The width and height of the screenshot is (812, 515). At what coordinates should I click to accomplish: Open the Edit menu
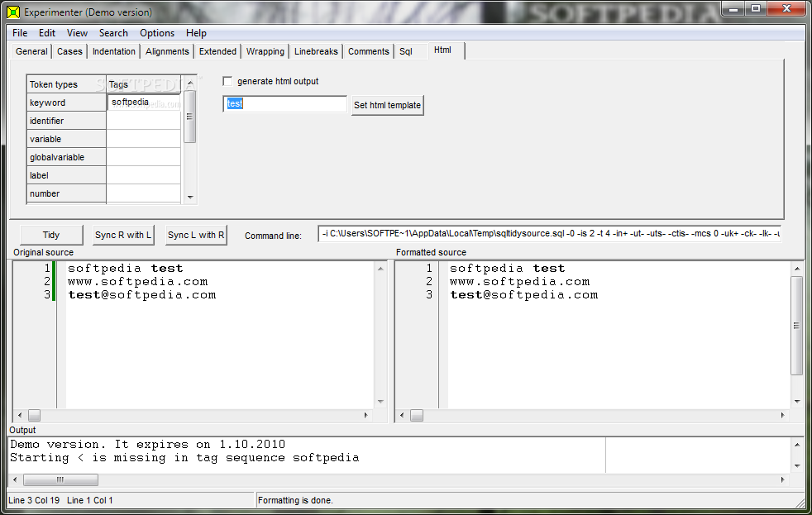pos(46,32)
